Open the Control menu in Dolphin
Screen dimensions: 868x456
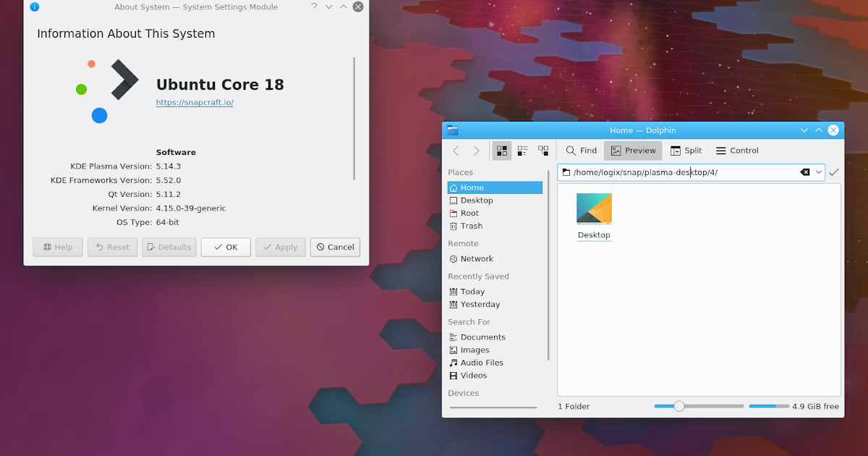[737, 151]
